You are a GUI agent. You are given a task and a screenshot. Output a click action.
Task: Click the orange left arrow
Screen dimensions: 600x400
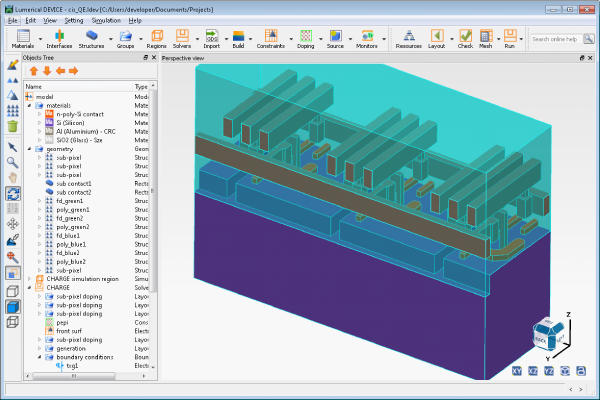pos(60,71)
